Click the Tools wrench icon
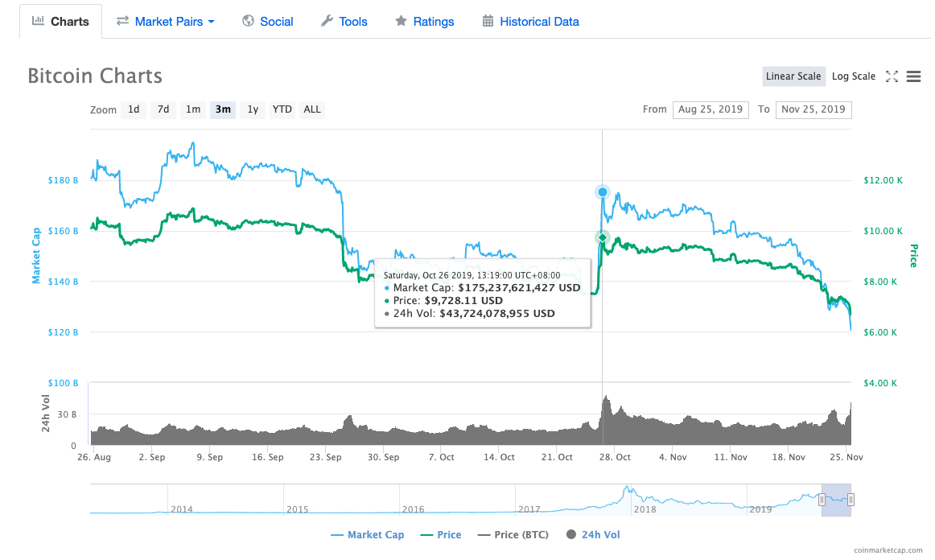The image size is (935, 560). pyautogui.click(x=327, y=21)
